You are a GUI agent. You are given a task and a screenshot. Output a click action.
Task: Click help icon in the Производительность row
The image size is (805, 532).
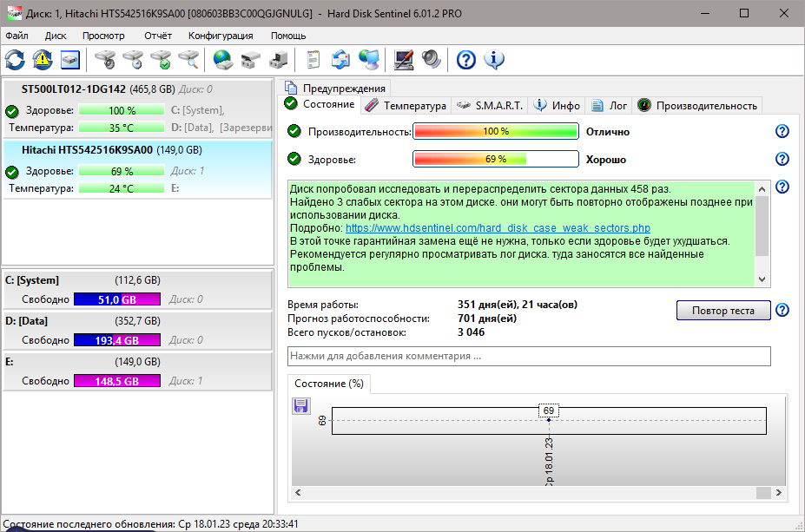(x=782, y=131)
